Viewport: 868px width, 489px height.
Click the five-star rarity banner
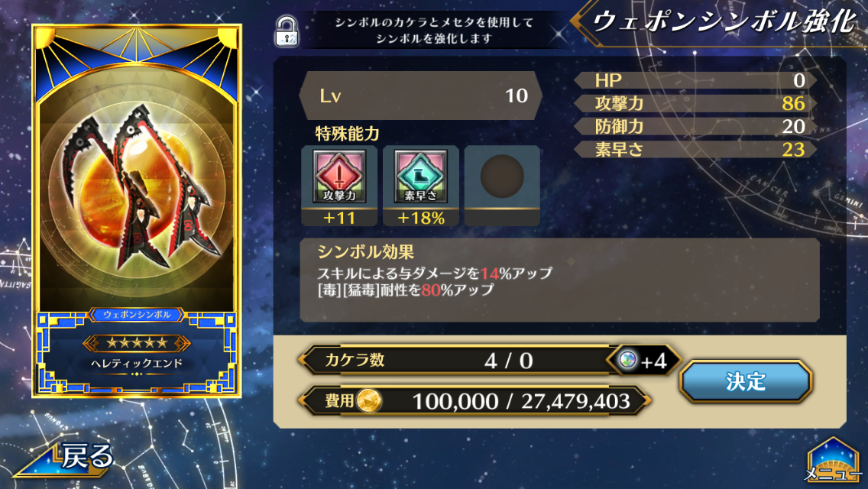click(x=137, y=343)
